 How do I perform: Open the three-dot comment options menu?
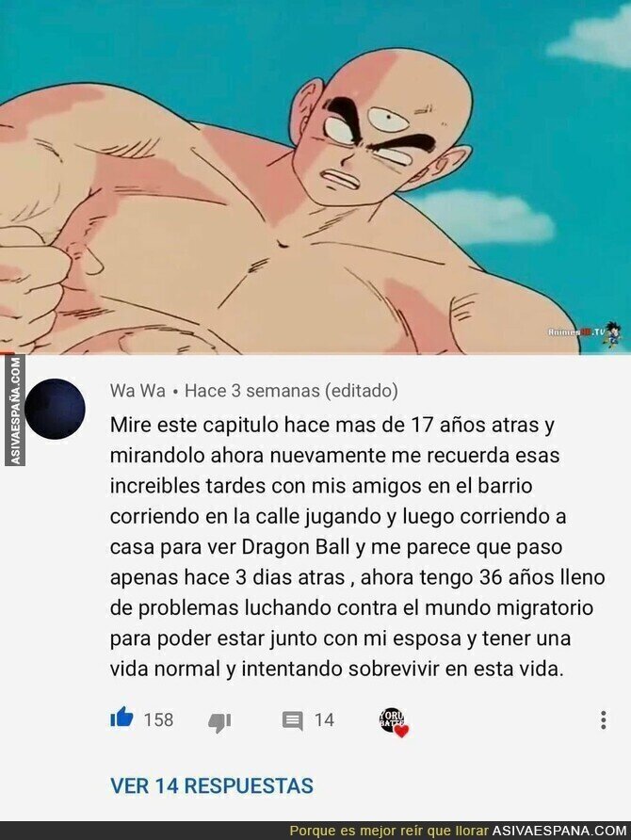tap(603, 720)
